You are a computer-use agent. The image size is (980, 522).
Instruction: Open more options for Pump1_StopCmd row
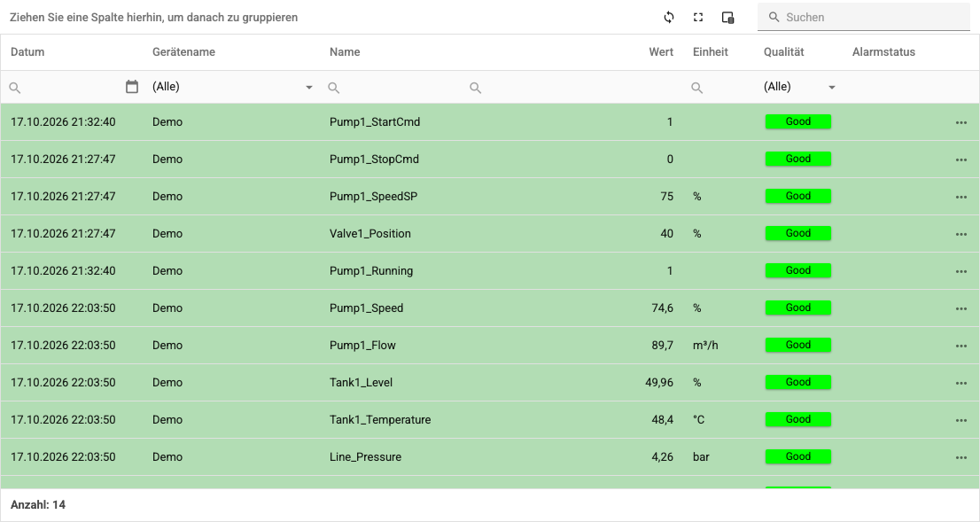961,160
